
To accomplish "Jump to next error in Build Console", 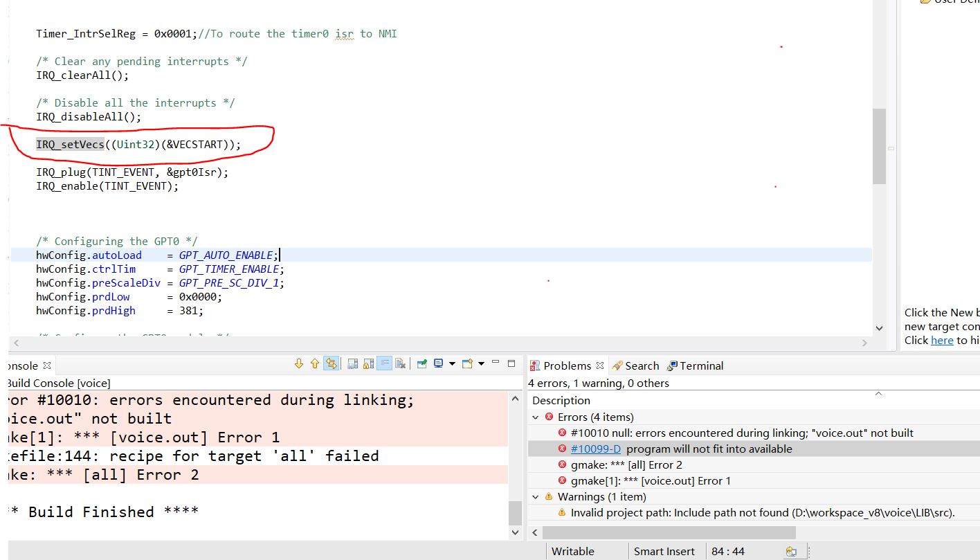I will [x=299, y=363].
